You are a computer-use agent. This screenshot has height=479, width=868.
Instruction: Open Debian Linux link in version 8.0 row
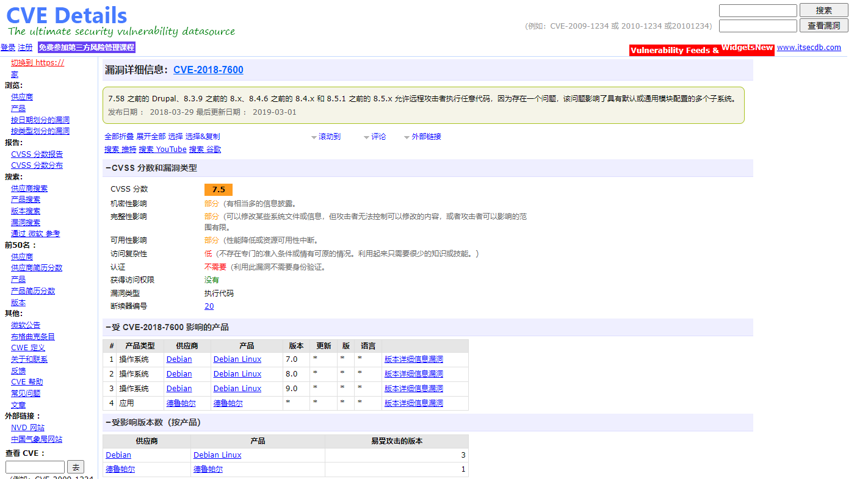point(237,374)
